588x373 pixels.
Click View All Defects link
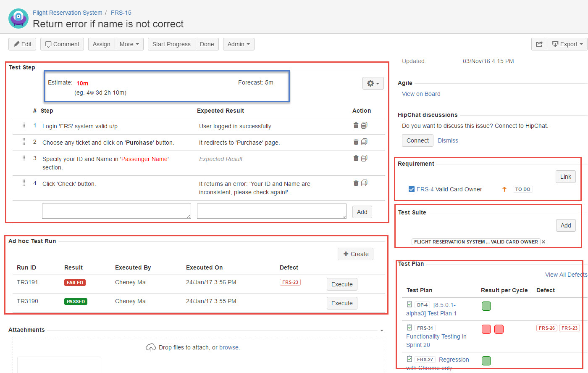pos(566,275)
